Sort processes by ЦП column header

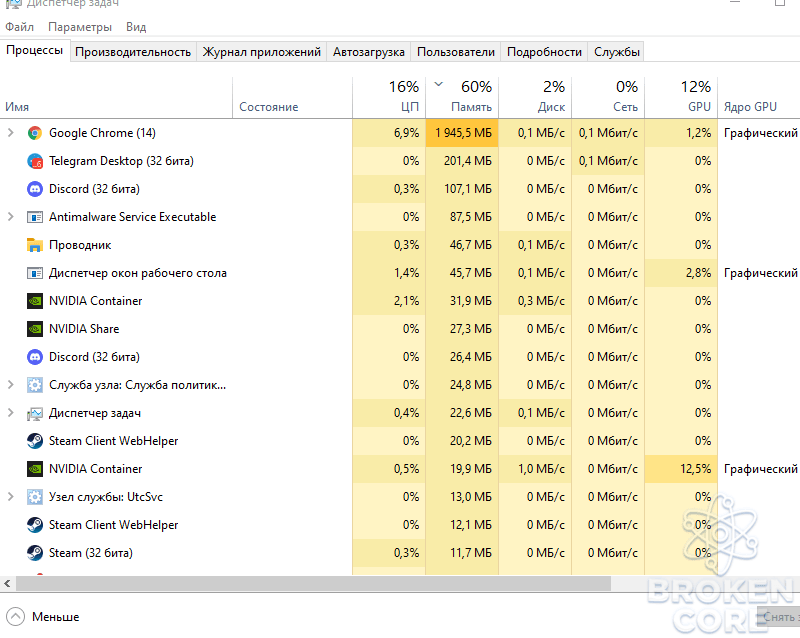[389, 97]
